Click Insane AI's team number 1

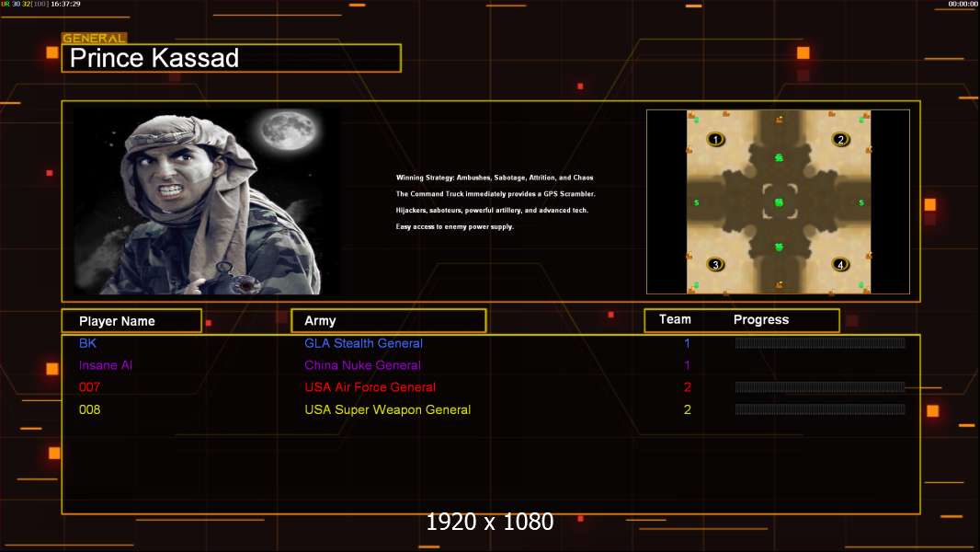pyautogui.click(x=687, y=365)
